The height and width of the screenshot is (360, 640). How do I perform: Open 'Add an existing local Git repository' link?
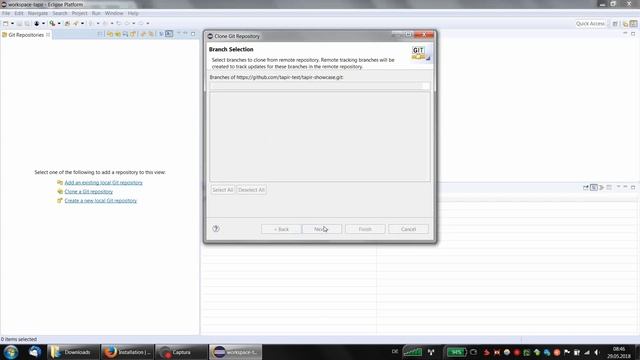(x=103, y=182)
